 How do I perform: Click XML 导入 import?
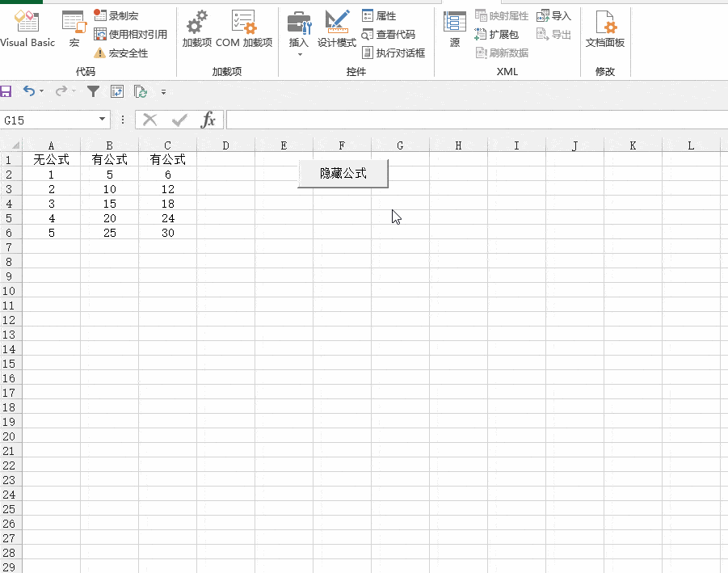[553, 16]
